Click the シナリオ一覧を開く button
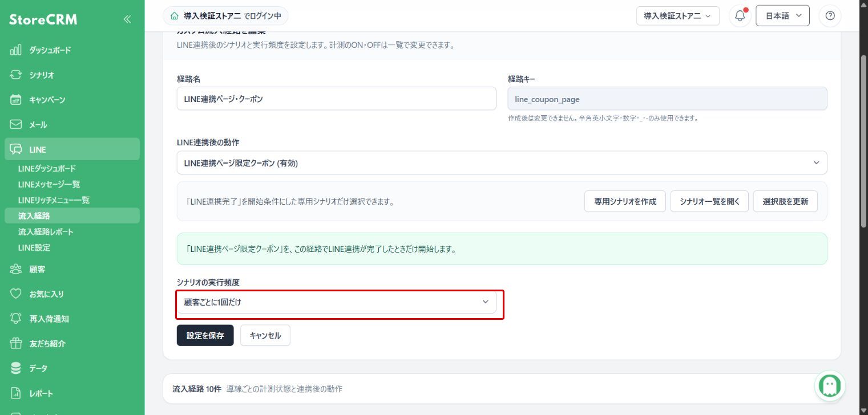The height and width of the screenshot is (415, 868). tap(709, 201)
